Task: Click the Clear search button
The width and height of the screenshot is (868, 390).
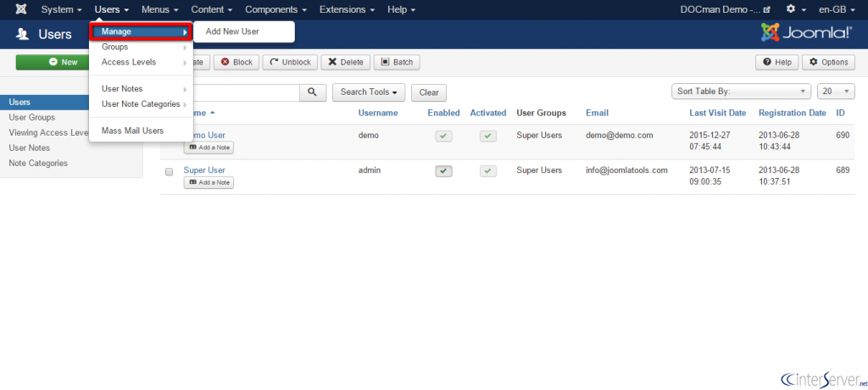Action: (x=429, y=92)
